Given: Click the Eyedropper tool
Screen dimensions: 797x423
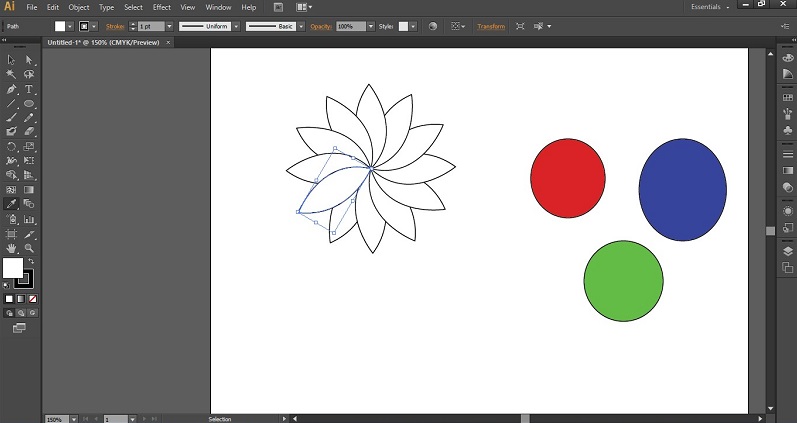Looking at the screenshot, I should point(11,204).
